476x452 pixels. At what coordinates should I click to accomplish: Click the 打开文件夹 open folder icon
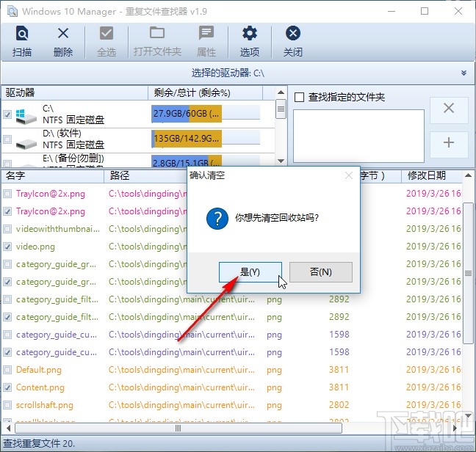point(157,33)
